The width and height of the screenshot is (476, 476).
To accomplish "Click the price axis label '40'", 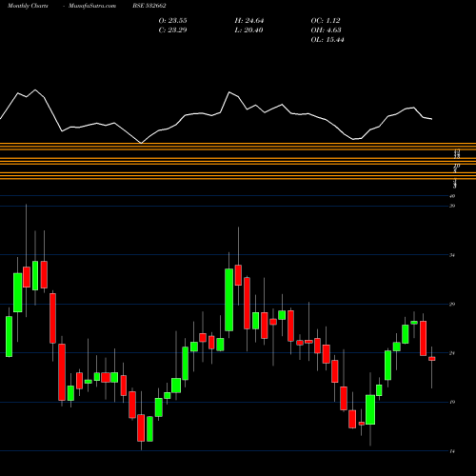I will point(452,196).
